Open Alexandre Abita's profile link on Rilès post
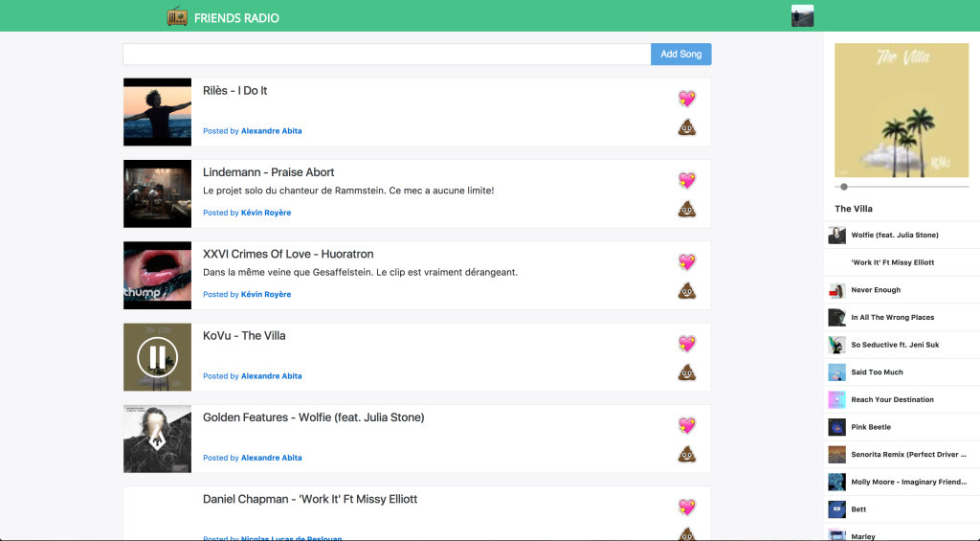The image size is (980, 541). 271,131
